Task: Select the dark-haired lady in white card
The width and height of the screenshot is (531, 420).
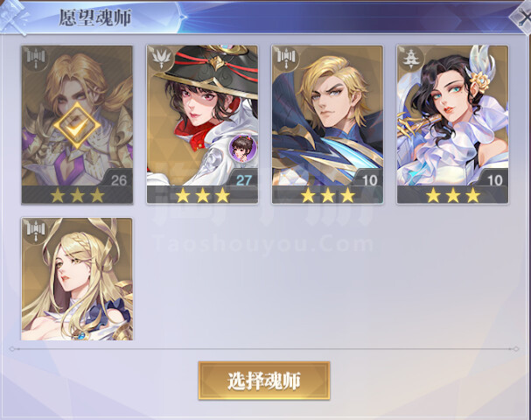Action: (x=453, y=124)
